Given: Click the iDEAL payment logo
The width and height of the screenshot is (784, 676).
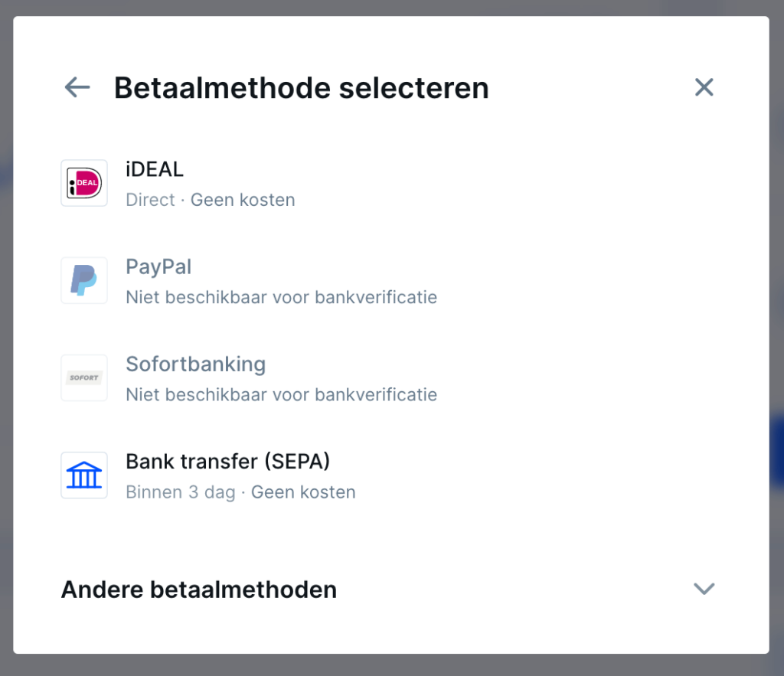Looking at the screenshot, I should click(83, 183).
